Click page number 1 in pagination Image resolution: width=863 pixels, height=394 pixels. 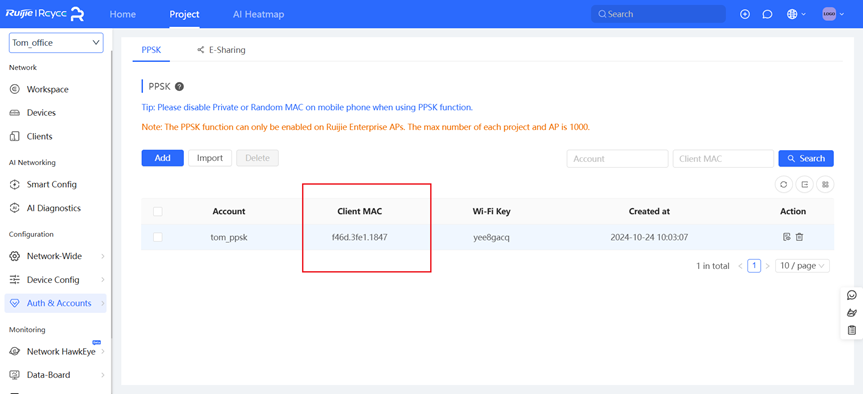click(x=754, y=266)
